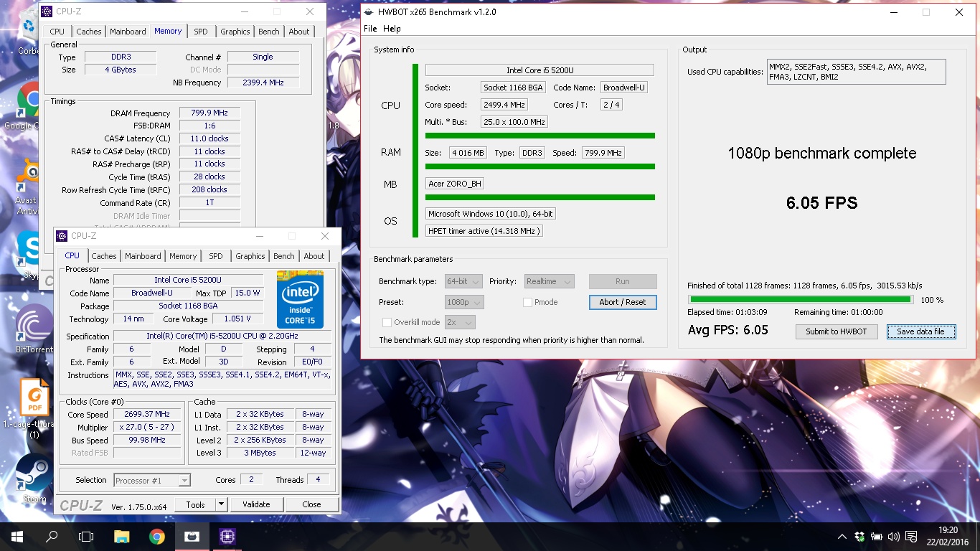Open the Help menu in HWBOT
This screenshot has height=551, width=980.
tap(392, 29)
